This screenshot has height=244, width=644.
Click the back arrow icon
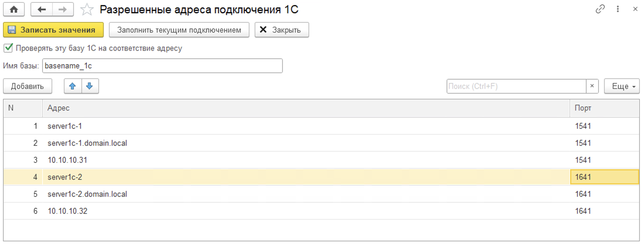tap(41, 9)
